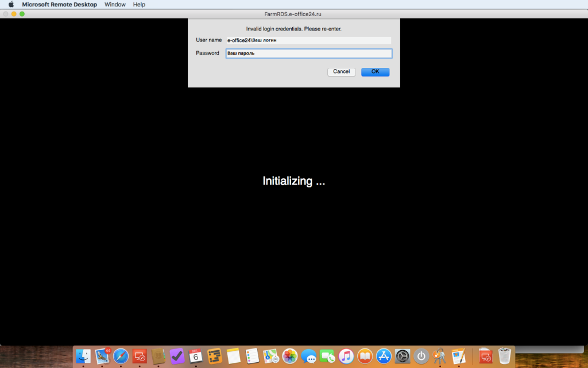Open the Apple menu
This screenshot has height=368, width=588.
pos(11,5)
